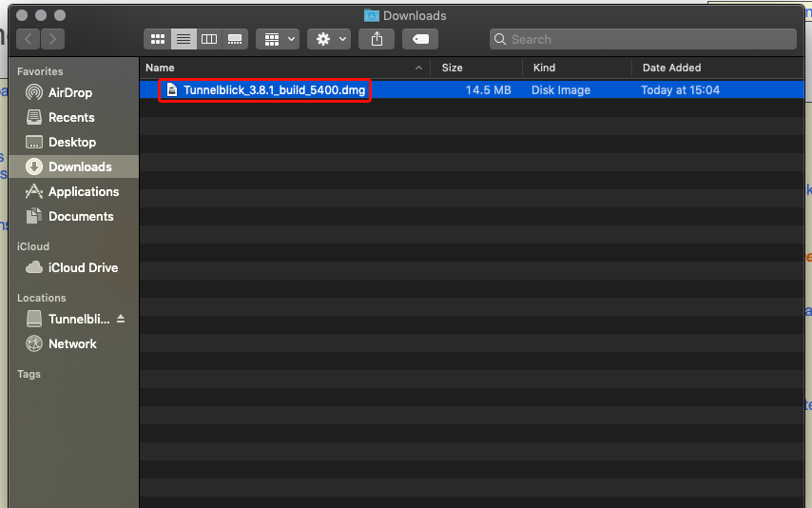Click the Search field
The height and width of the screenshot is (508, 812).
[643, 39]
